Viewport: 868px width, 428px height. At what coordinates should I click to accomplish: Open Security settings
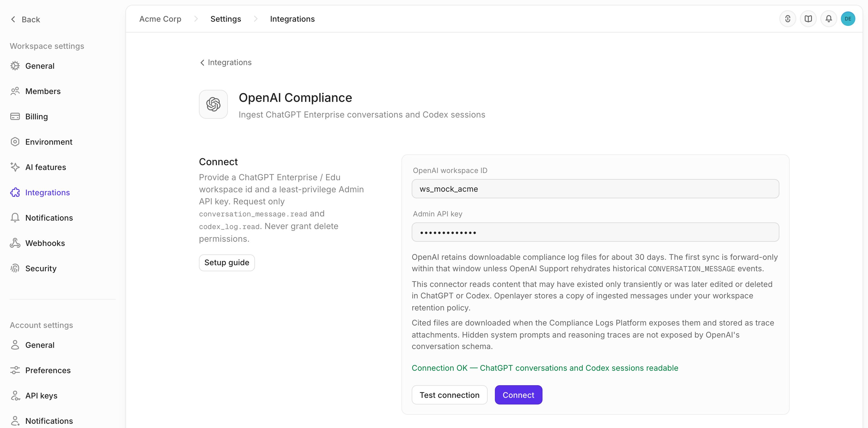41,268
